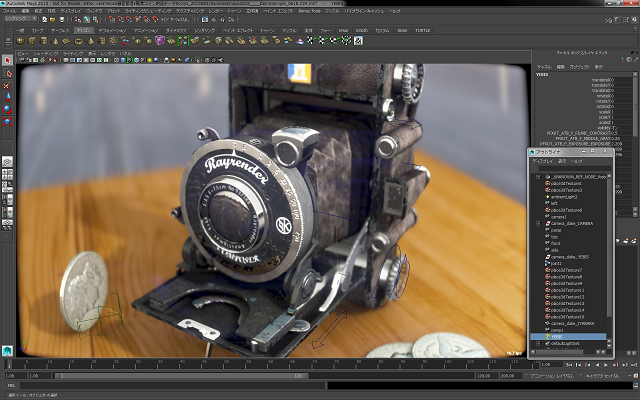640x400 pixels.
Task: Switch to single perspective view layout
Action: 7,162
